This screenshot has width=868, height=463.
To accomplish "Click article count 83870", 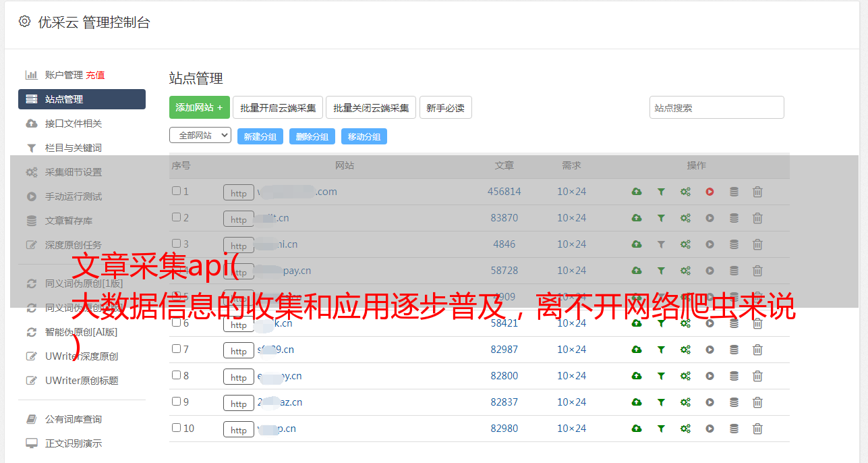I will point(504,218).
